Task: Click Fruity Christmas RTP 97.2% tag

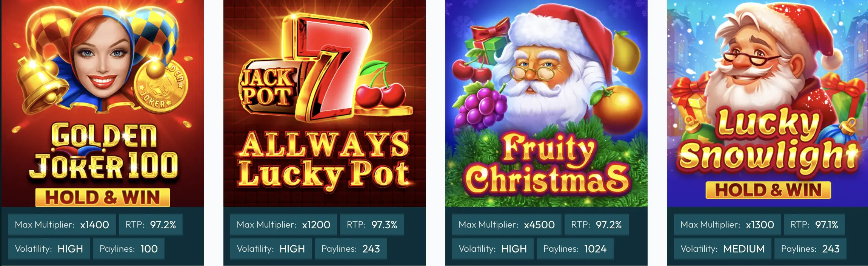Action: pos(597,225)
